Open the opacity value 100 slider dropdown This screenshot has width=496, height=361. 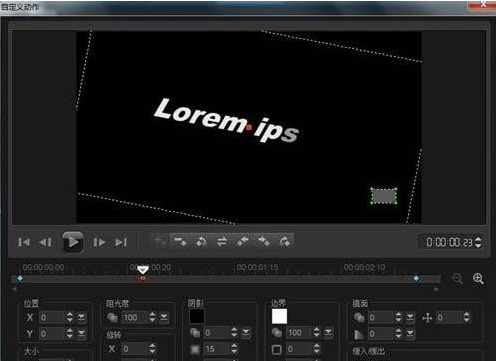coord(163,317)
